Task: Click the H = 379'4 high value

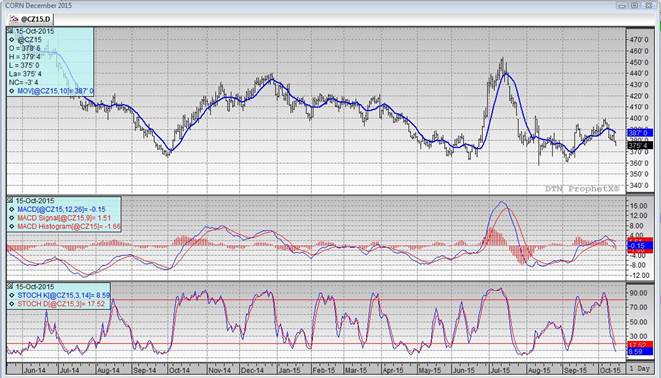Action: point(25,57)
